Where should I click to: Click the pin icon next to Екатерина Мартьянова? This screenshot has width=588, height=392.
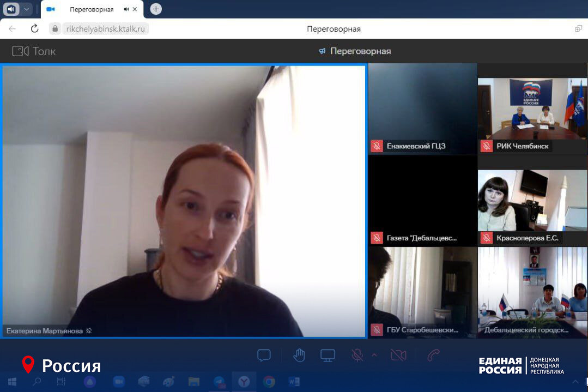[x=89, y=331]
